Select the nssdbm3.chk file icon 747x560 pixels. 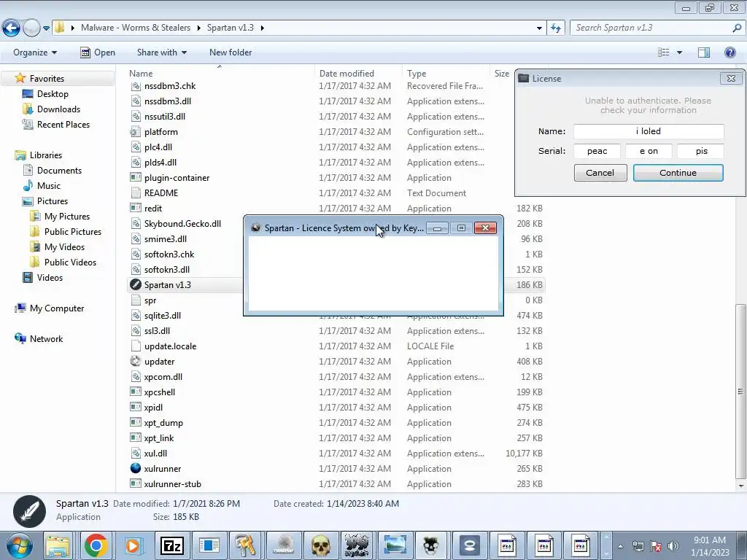(x=136, y=86)
